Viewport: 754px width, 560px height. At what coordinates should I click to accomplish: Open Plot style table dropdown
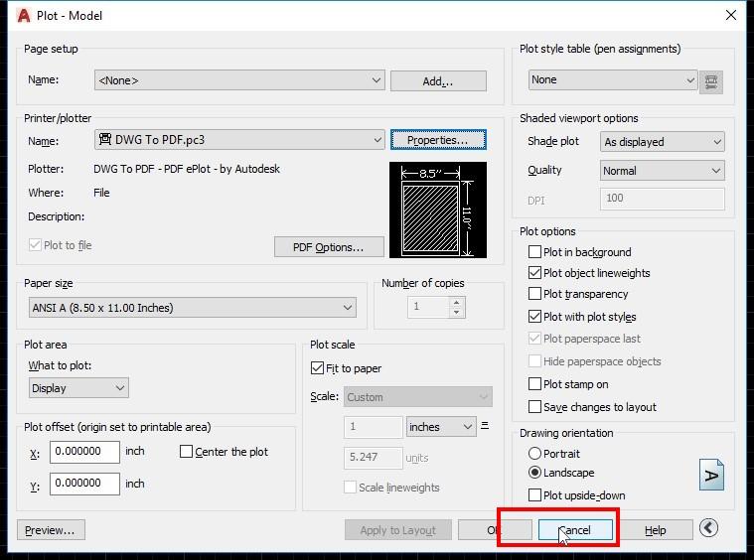click(x=613, y=79)
